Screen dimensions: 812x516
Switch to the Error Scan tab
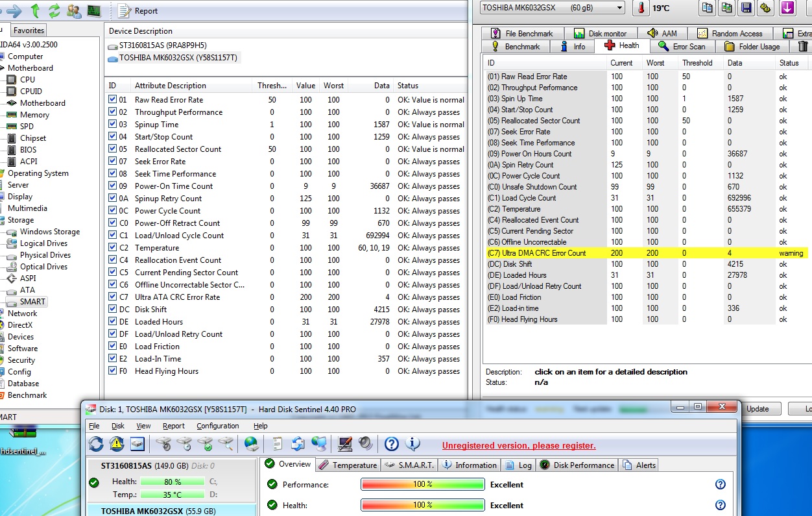pyautogui.click(x=682, y=47)
